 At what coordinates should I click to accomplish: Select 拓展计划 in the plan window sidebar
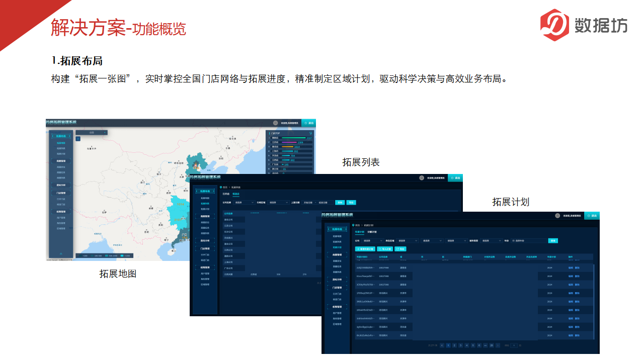coord(337,247)
